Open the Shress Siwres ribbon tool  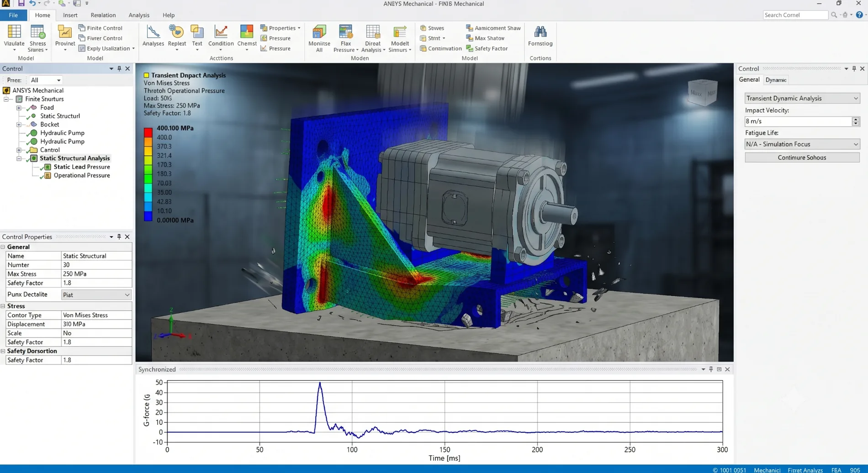tap(37, 38)
